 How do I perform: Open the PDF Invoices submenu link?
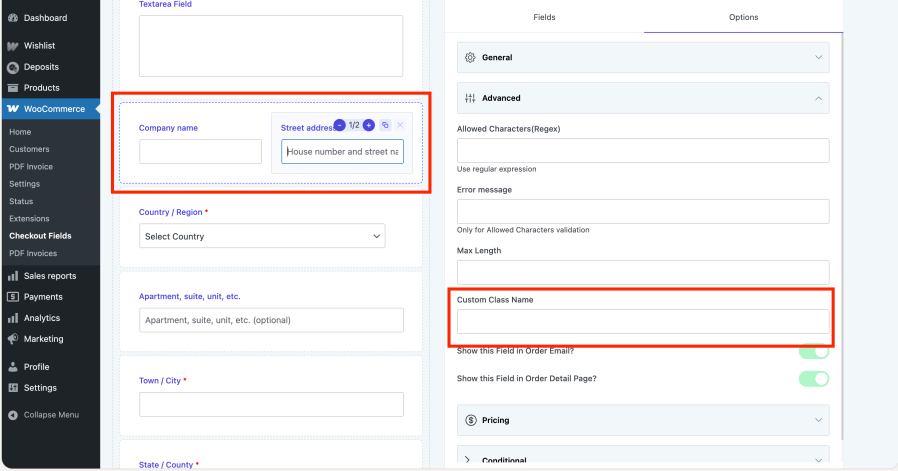click(33, 253)
